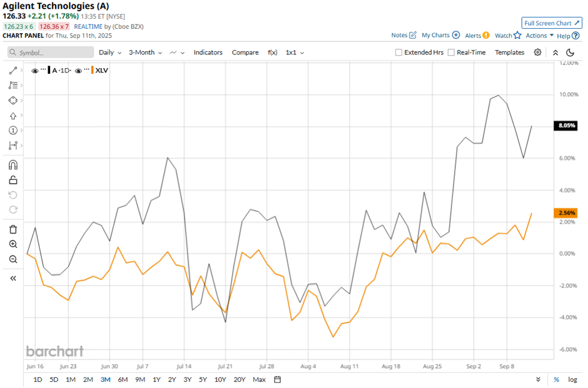588x388 pixels.
Task: Click the black A series color bar
Action: [x=49, y=70]
